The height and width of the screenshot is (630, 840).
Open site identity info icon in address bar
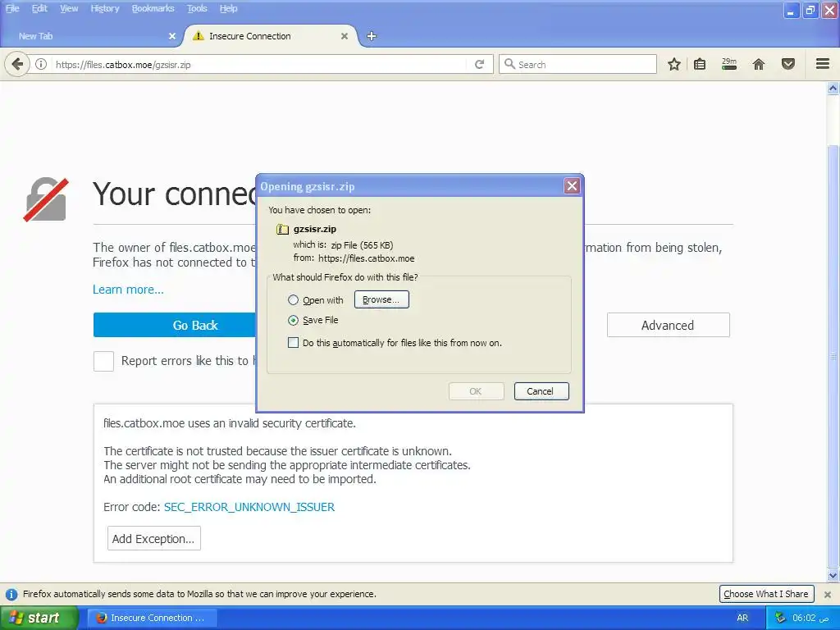(41, 64)
